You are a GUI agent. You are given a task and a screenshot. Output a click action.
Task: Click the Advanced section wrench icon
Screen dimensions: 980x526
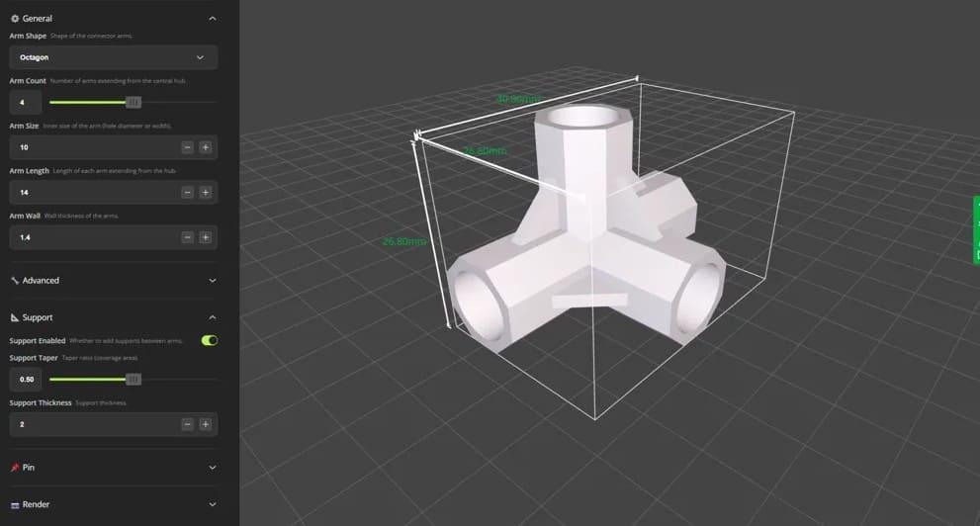[15, 281]
